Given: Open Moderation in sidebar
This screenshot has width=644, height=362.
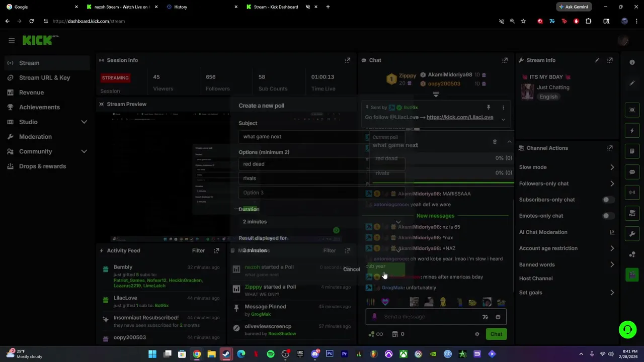Looking at the screenshot, I should click(47, 137).
